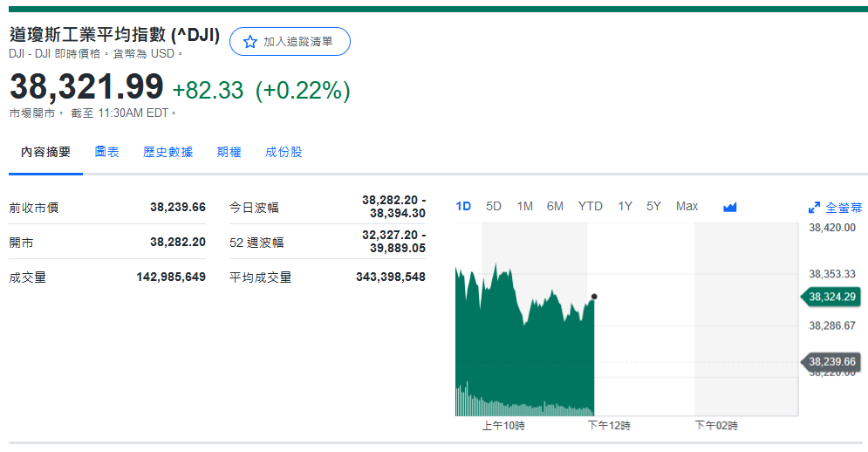Switch to the 期權 tab

coord(229,152)
